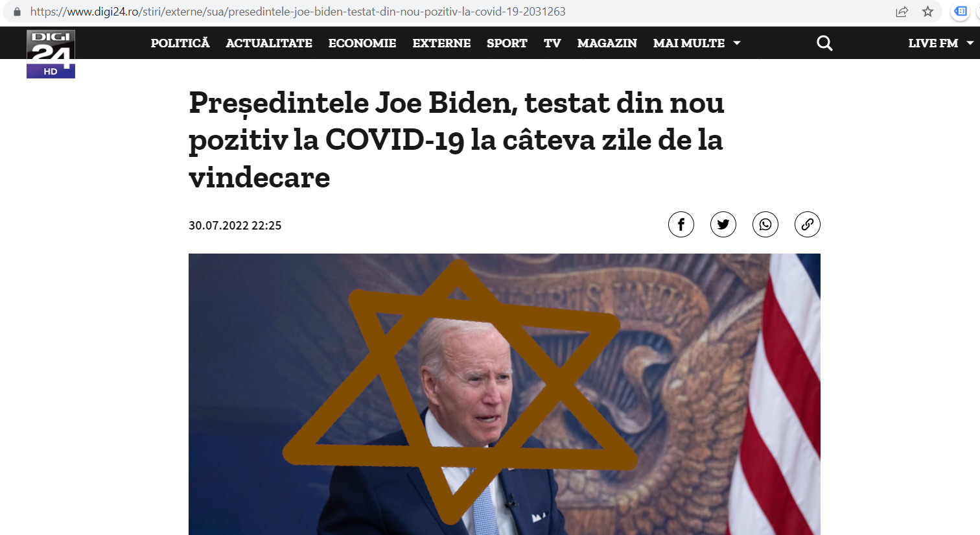Go to the ACTUALITATE section
980x535 pixels.
[269, 43]
